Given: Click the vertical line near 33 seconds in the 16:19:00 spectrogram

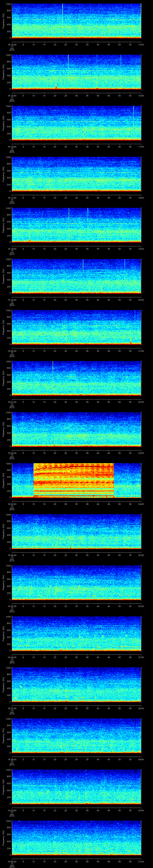Looking at the screenshot, I should (x=83, y=266).
